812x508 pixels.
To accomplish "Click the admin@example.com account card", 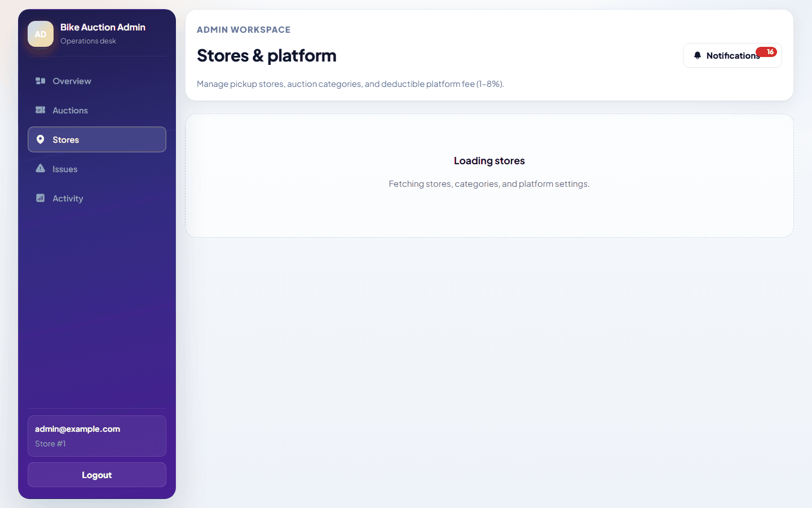I will coord(97,436).
